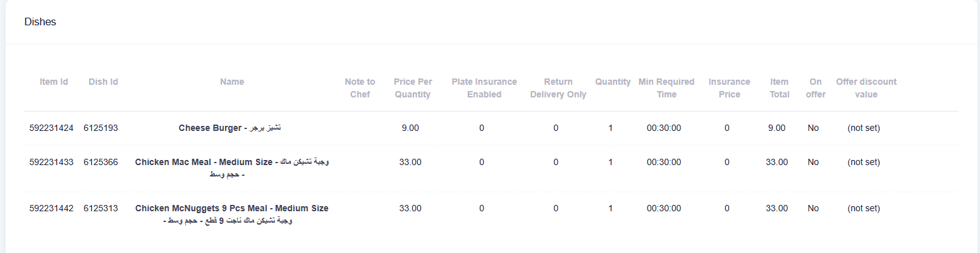Click item id 592231424
This screenshot has width=980, height=253.
[51, 128]
